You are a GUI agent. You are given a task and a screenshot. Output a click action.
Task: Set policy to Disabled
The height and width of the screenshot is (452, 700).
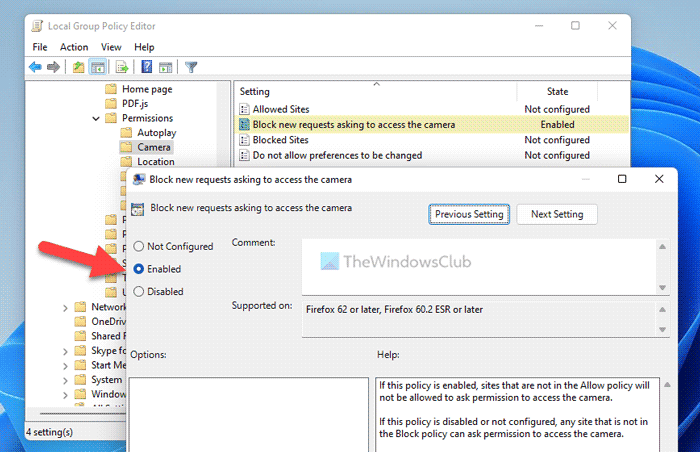tap(139, 292)
